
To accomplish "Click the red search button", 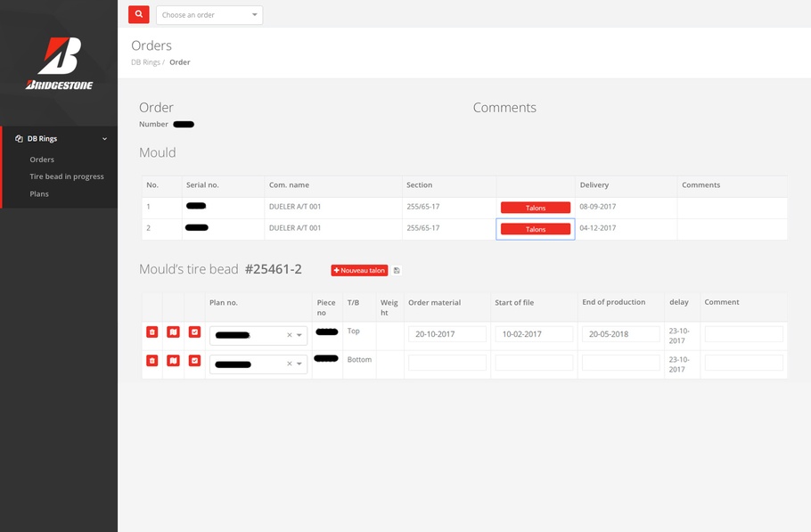I will point(138,14).
